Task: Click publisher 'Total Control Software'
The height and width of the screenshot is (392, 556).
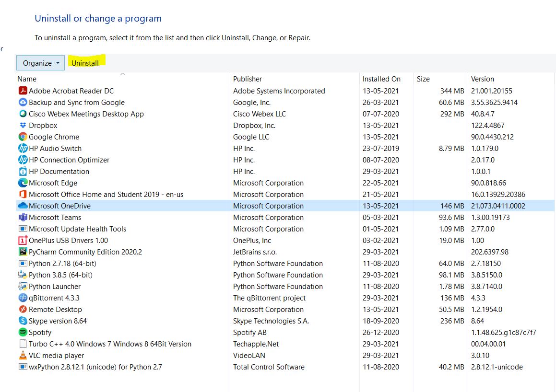Action: [x=269, y=367]
